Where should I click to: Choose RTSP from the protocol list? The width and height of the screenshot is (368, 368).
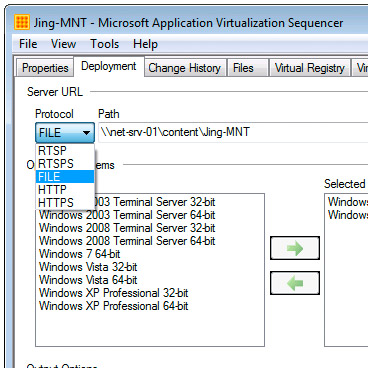65,151
